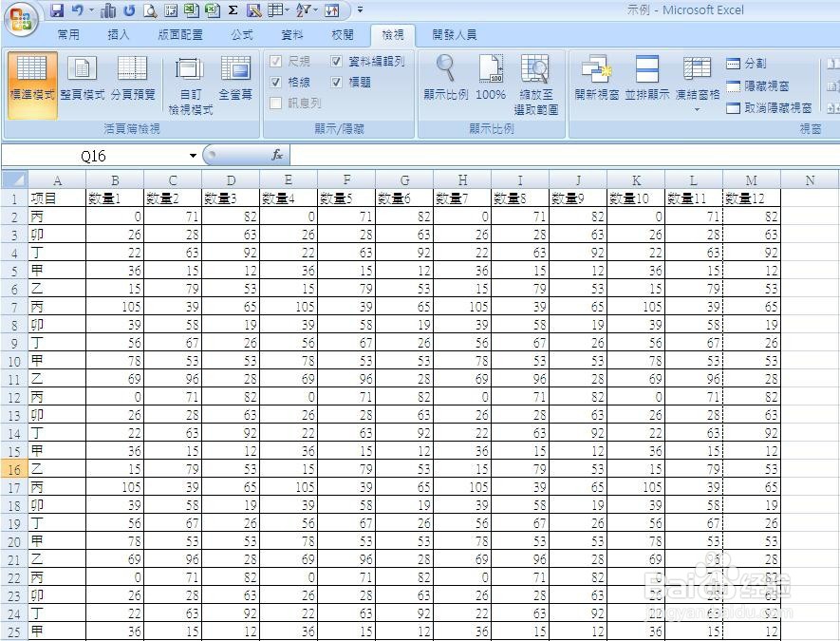Click header cell 數量12

pyautogui.click(x=752, y=198)
